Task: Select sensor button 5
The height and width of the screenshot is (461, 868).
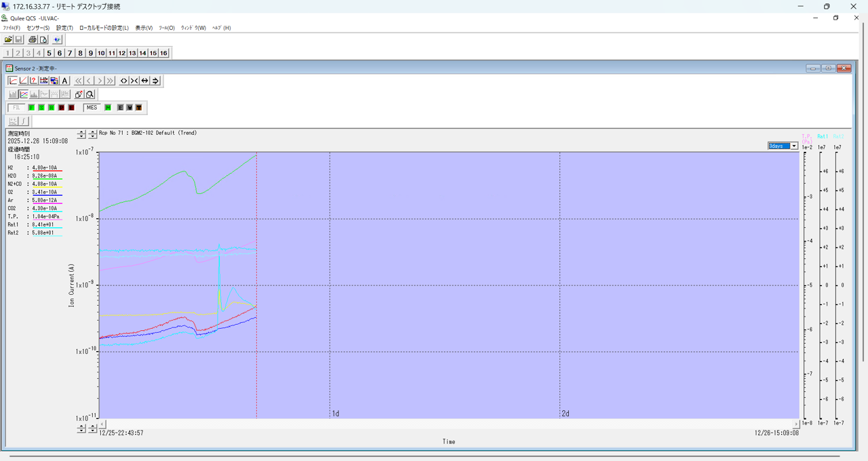Action: click(49, 53)
